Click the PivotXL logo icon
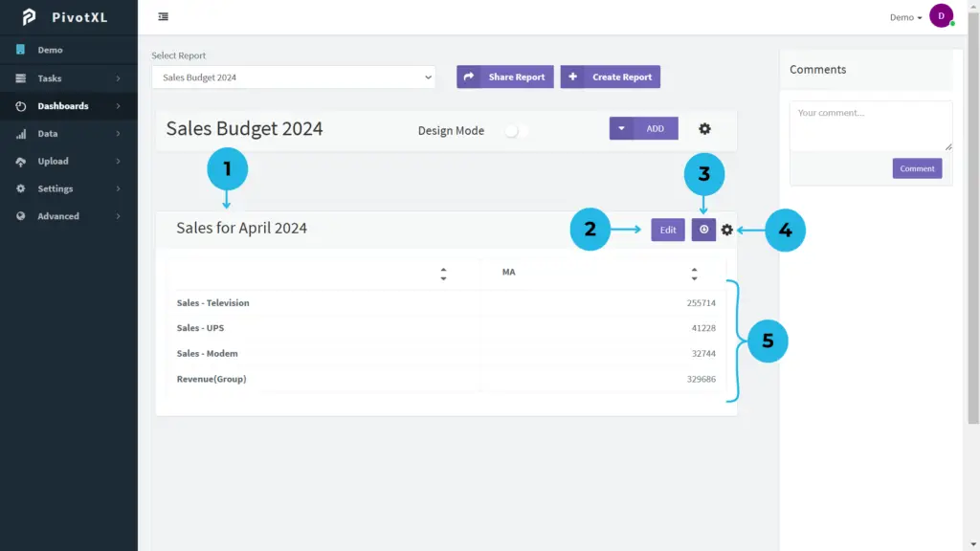Image resolution: width=980 pixels, height=551 pixels. coord(29,17)
